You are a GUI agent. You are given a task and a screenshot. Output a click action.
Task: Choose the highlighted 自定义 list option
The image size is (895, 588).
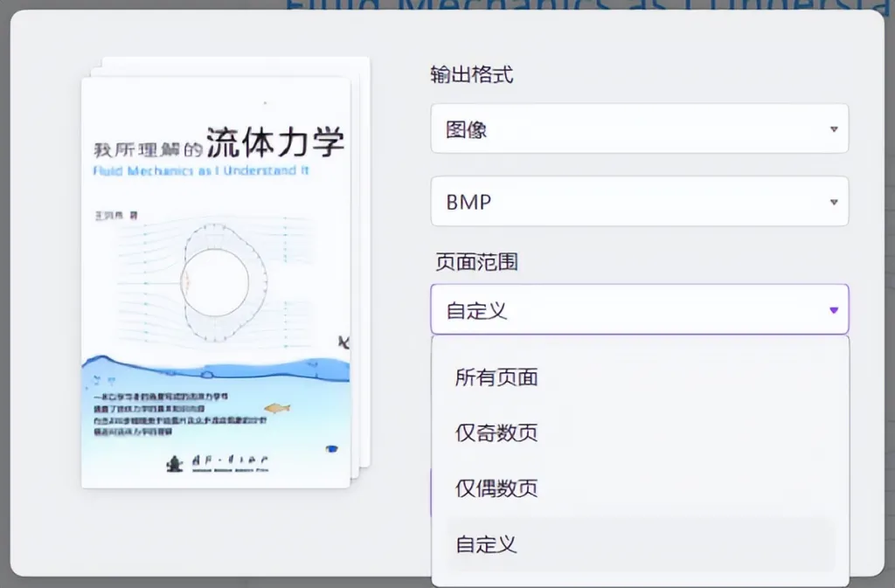pyautogui.click(x=640, y=544)
